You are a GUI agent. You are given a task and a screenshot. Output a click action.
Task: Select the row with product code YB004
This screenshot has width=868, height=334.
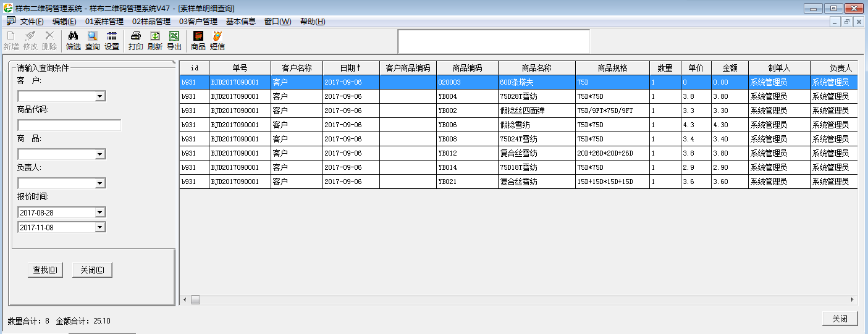tap(518, 96)
